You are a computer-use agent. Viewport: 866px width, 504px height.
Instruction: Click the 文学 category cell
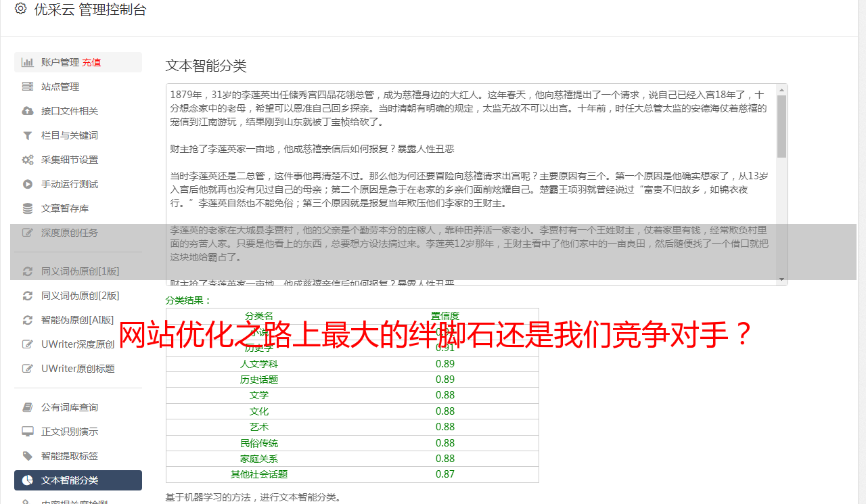coord(259,395)
